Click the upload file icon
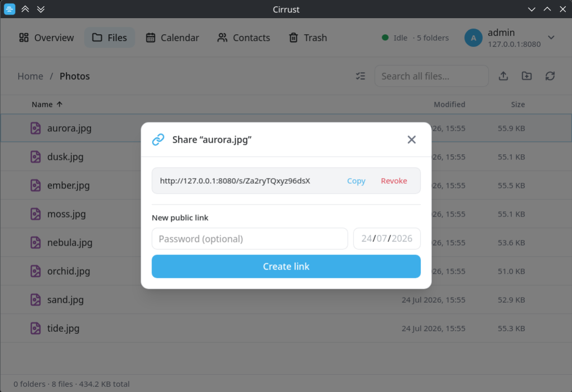 (x=503, y=76)
